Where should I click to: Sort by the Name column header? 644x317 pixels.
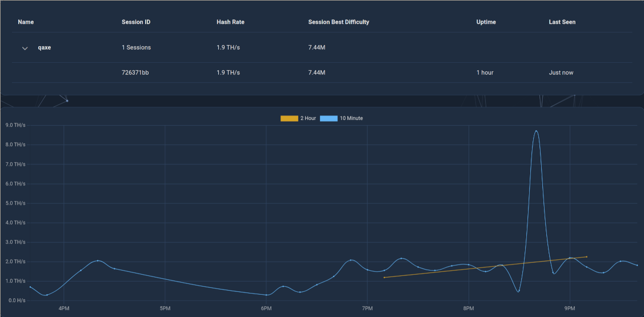pos(26,22)
